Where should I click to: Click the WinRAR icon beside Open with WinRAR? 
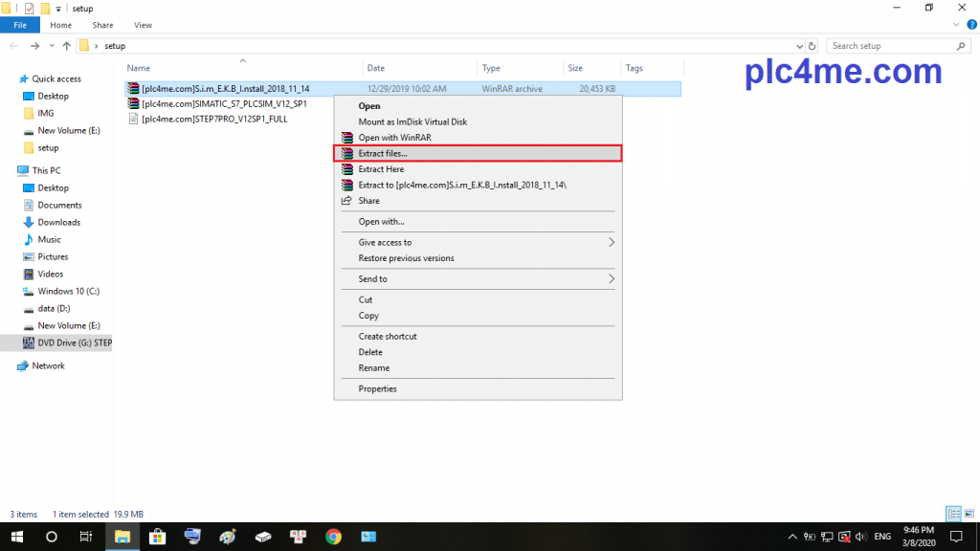tap(346, 138)
